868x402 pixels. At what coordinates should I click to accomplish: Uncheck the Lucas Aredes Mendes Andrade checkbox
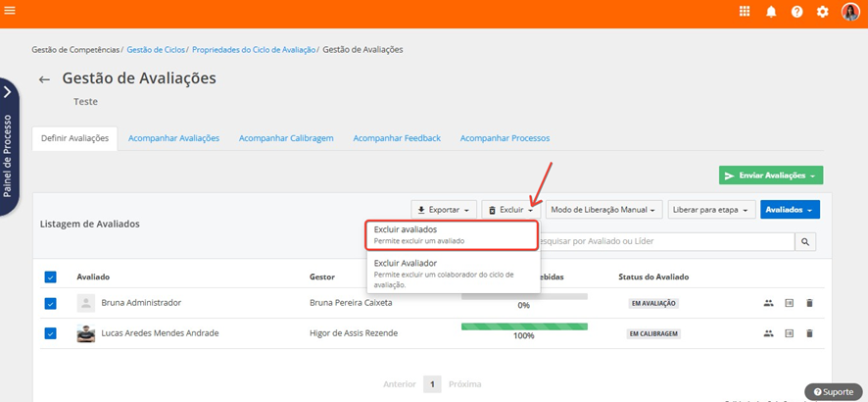click(x=51, y=333)
